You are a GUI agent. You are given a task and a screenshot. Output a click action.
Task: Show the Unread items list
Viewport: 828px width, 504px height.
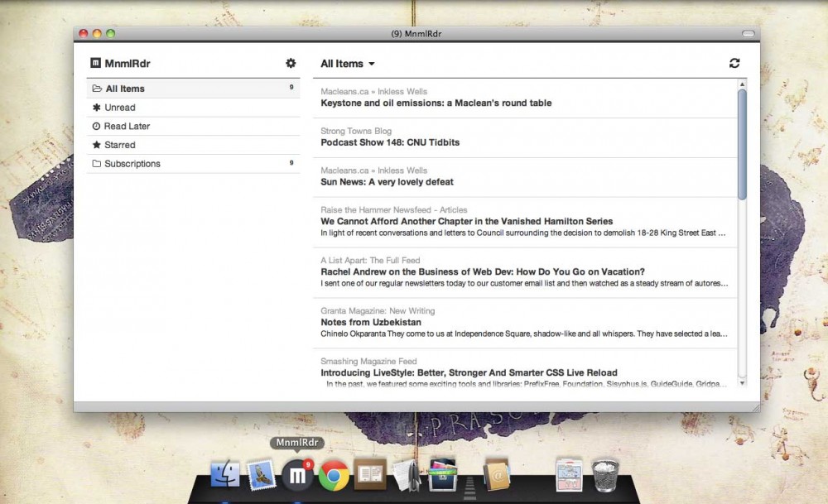pyautogui.click(x=193, y=108)
